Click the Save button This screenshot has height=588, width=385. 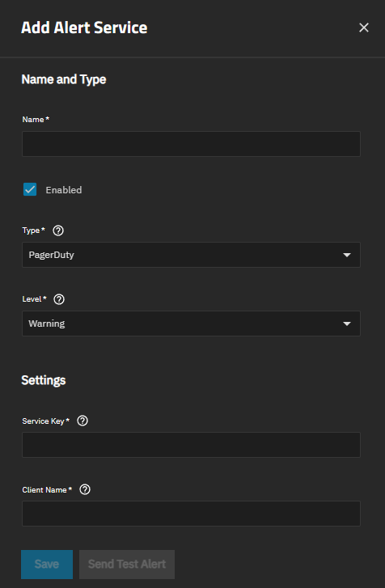coord(47,565)
